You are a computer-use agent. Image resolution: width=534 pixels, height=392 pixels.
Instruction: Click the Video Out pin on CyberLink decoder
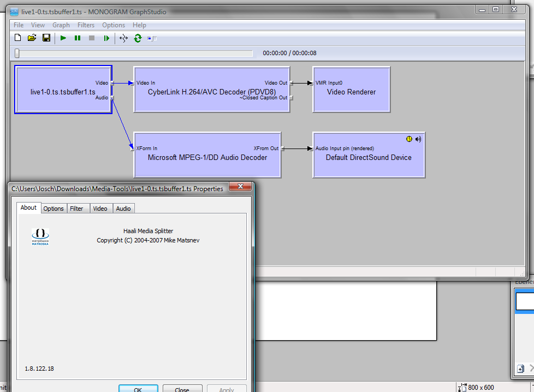pos(291,83)
